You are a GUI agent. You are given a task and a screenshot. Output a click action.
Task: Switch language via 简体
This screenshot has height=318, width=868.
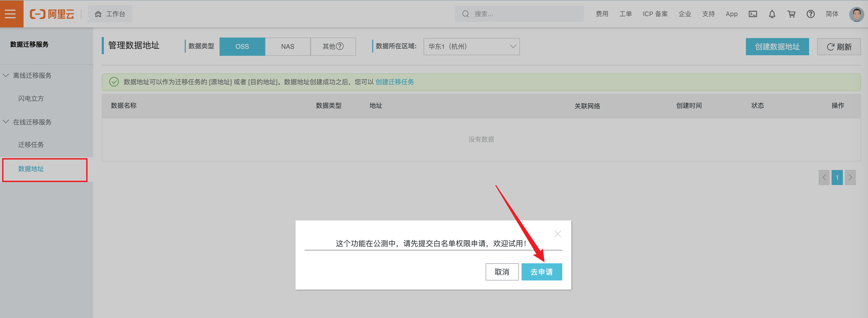coord(832,14)
